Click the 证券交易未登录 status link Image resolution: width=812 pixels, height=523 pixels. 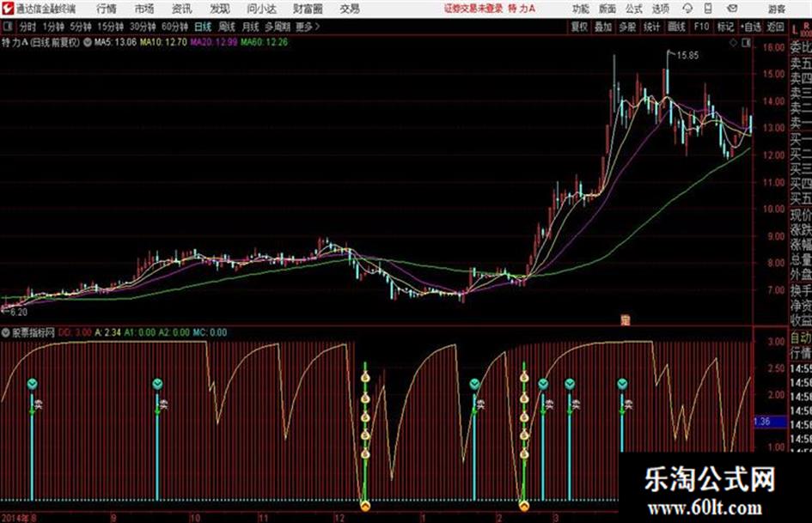click(473, 9)
